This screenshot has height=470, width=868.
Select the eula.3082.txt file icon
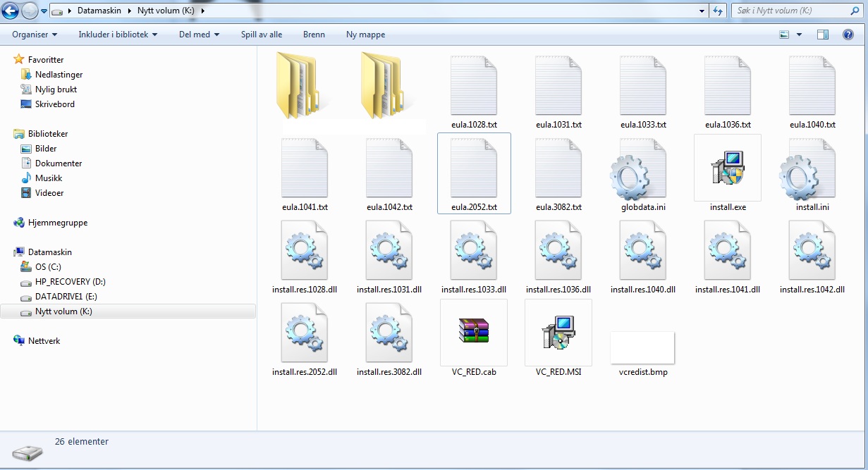click(558, 168)
